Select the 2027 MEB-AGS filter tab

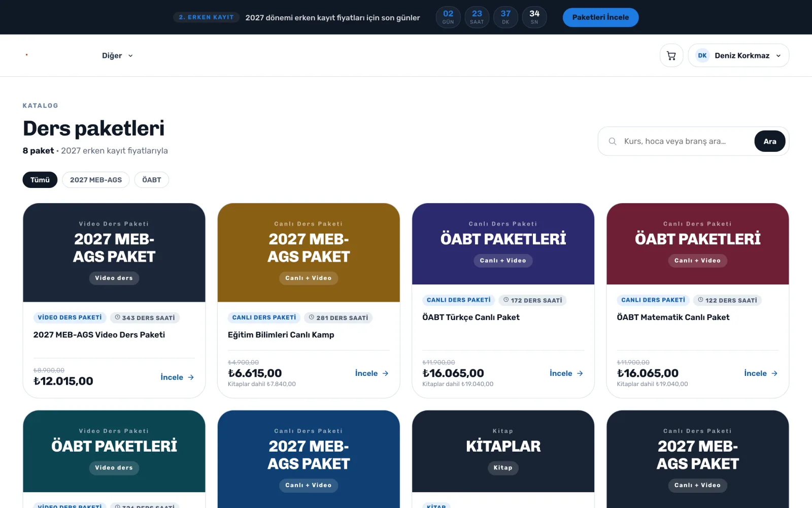click(x=96, y=180)
